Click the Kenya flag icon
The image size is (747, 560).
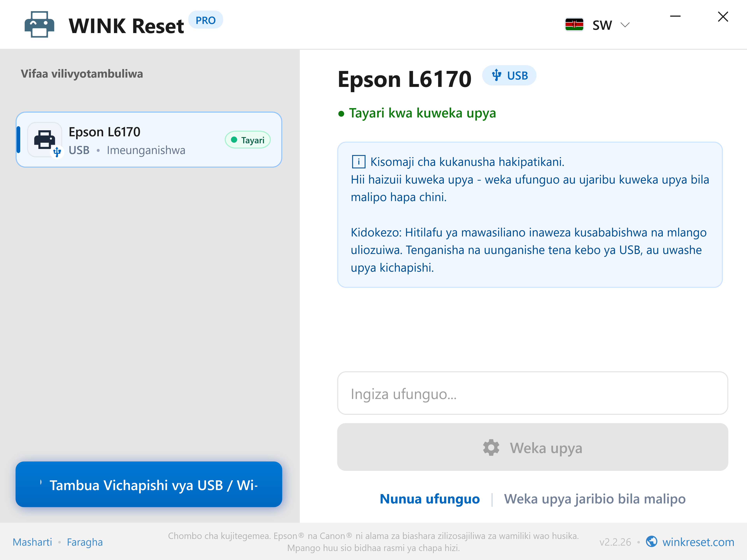(574, 25)
